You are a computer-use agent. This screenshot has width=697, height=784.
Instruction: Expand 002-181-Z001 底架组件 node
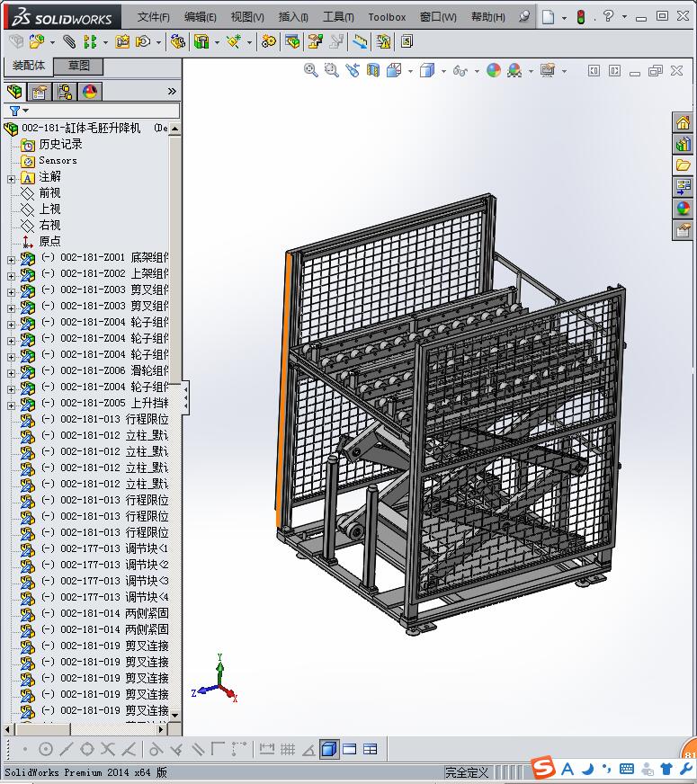coord(11,260)
